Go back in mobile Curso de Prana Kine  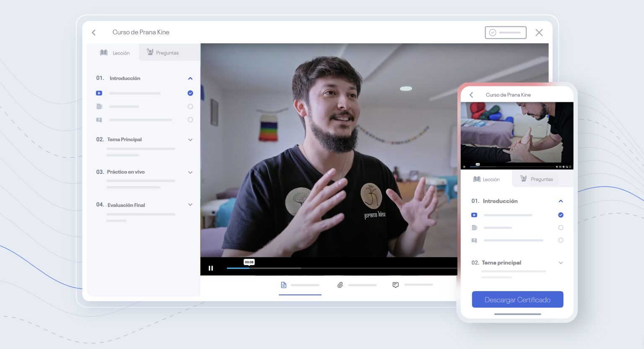pos(471,95)
